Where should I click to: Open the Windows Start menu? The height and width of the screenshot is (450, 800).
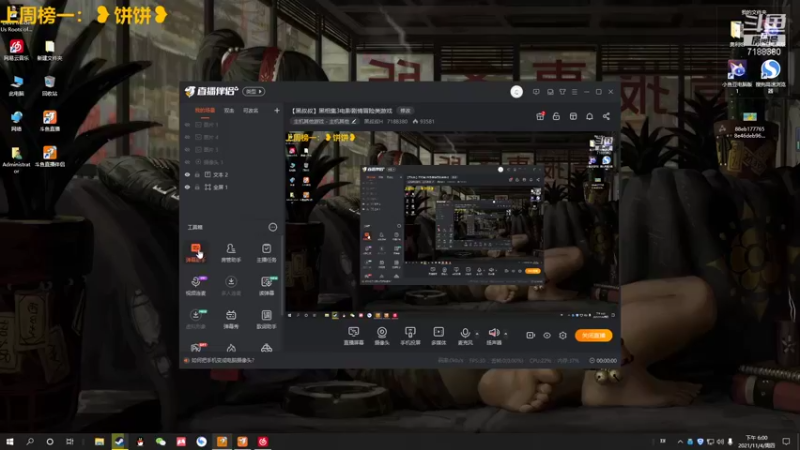pyautogui.click(x=10, y=441)
